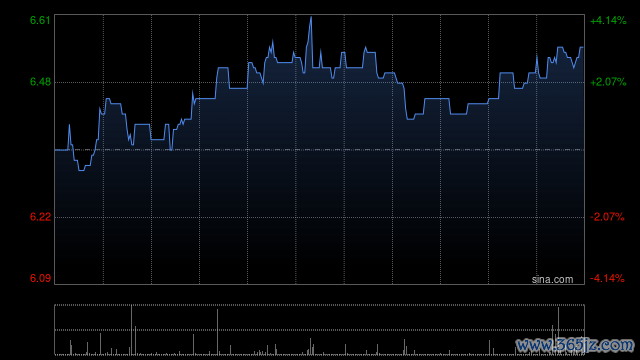
Task: Click the 6.22 price axis label
Action: (40, 217)
